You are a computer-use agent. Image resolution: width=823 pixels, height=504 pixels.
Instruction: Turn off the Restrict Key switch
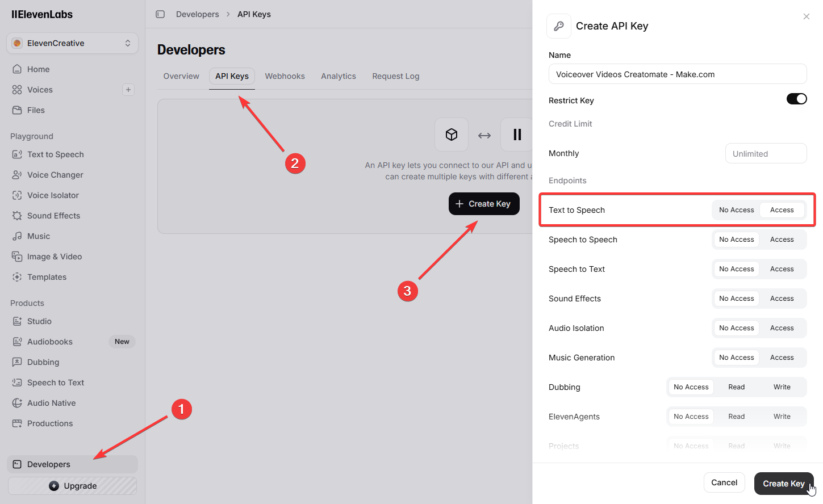[796, 99]
